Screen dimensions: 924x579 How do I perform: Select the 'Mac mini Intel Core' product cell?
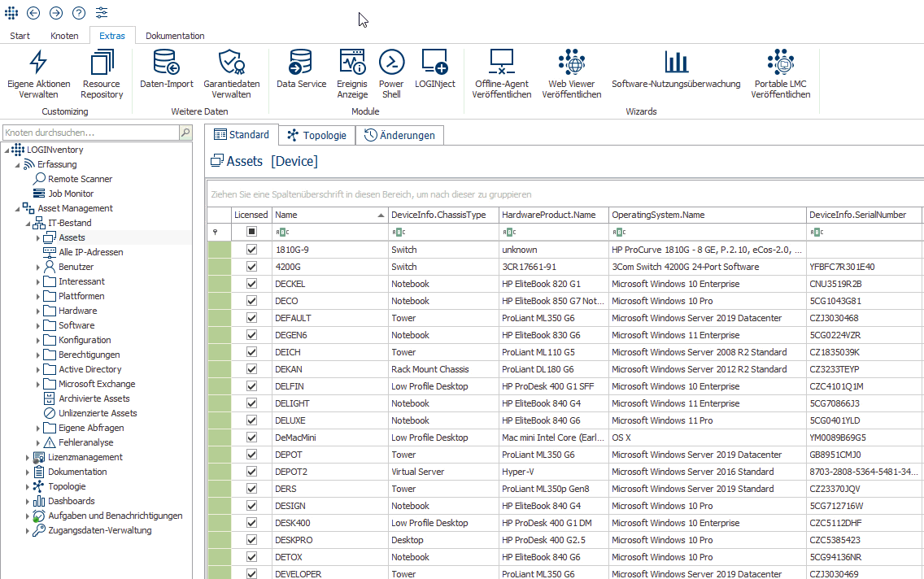click(553, 438)
